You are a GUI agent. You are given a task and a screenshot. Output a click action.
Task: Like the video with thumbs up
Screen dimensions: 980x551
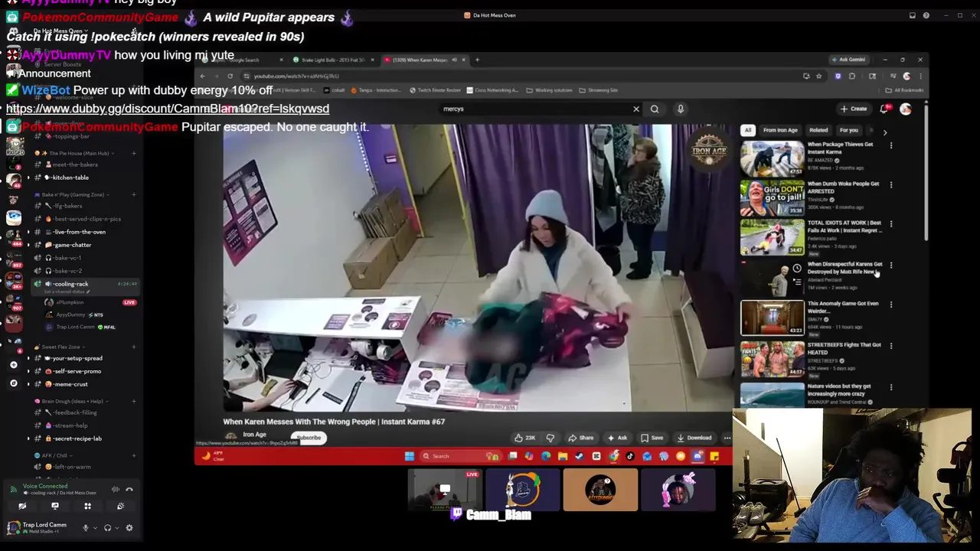524,438
